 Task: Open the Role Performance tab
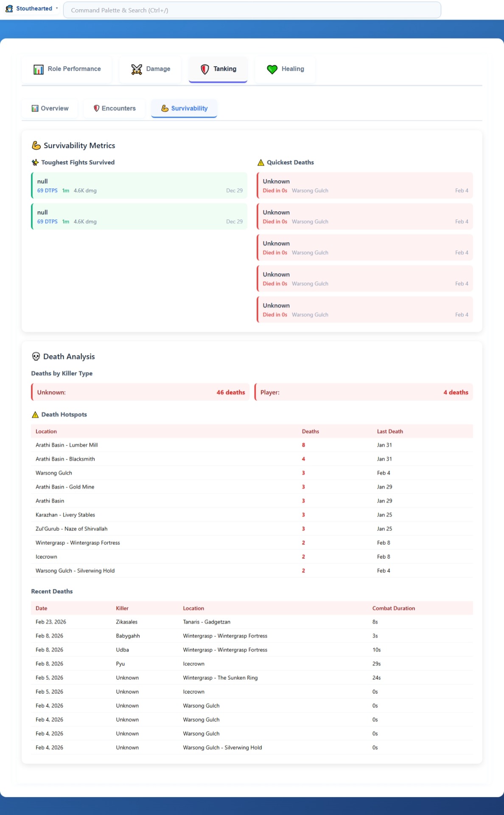(67, 69)
